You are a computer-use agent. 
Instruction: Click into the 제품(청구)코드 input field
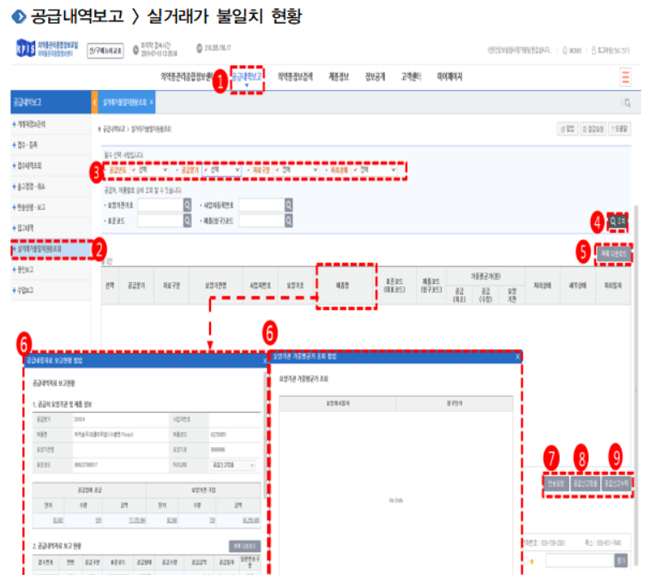[x=262, y=221]
